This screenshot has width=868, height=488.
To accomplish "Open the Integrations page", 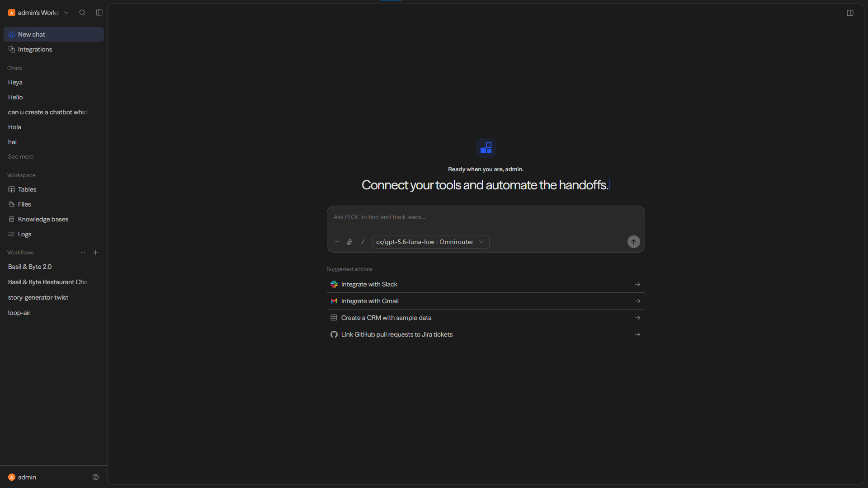I will [x=54, y=49].
